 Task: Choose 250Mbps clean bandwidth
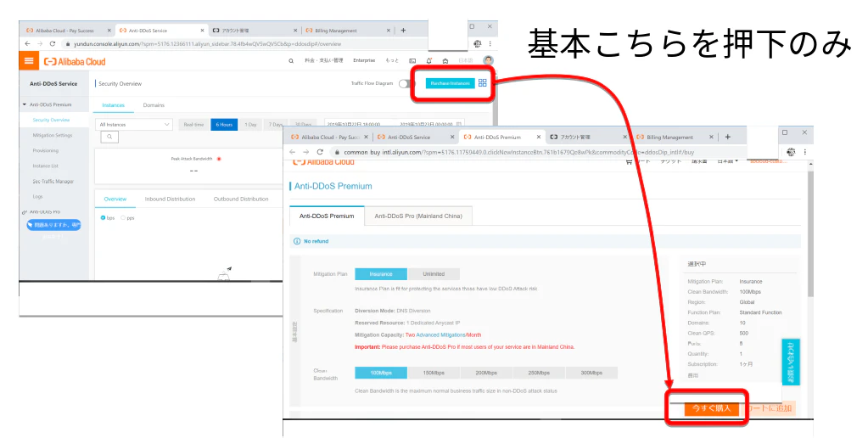(x=539, y=373)
